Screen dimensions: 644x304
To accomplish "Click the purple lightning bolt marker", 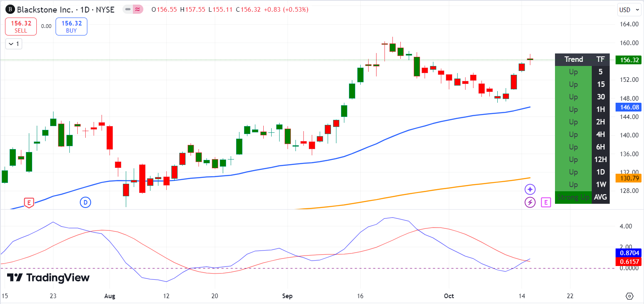I will click(x=530, y=203).
